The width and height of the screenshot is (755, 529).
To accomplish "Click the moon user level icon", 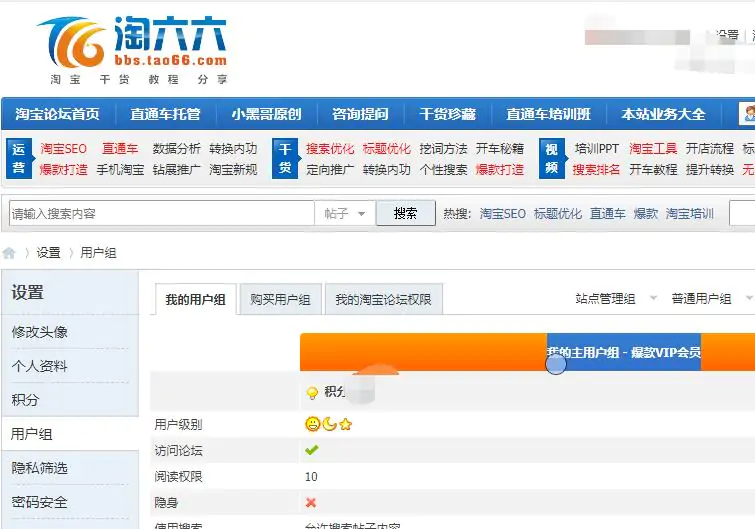I will pyautogui.click(x=329, y=424).
